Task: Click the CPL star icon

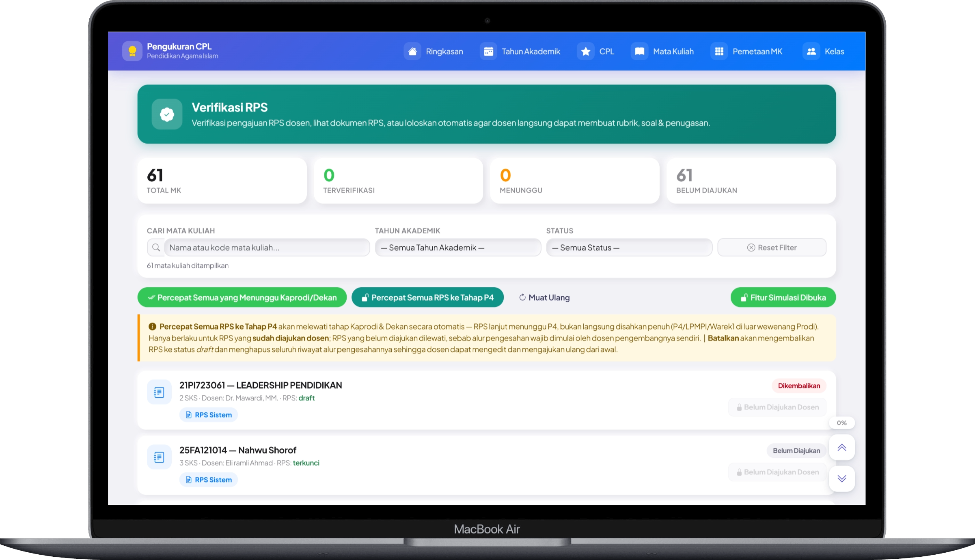Action: (x=586, y=52)
